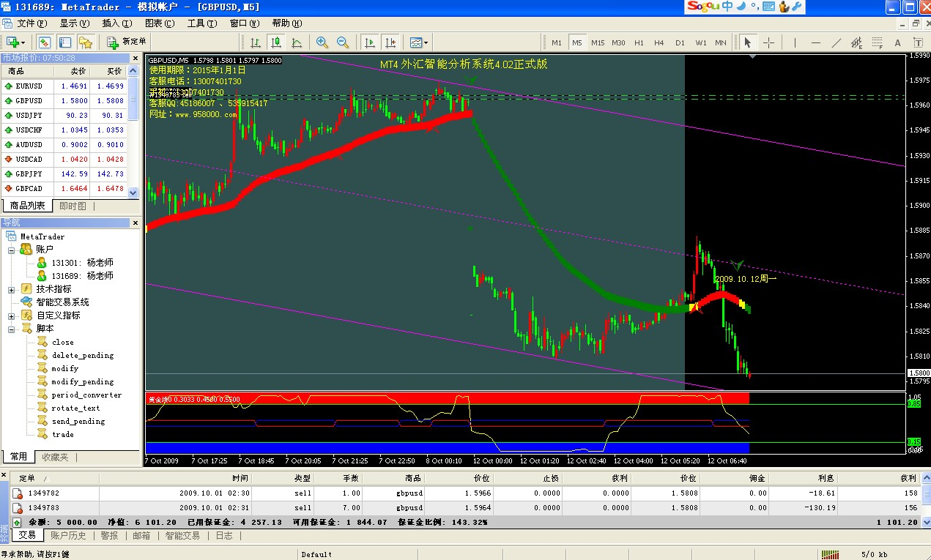
Task: Collapse the 账户 tree node
Action: (12, 250)
